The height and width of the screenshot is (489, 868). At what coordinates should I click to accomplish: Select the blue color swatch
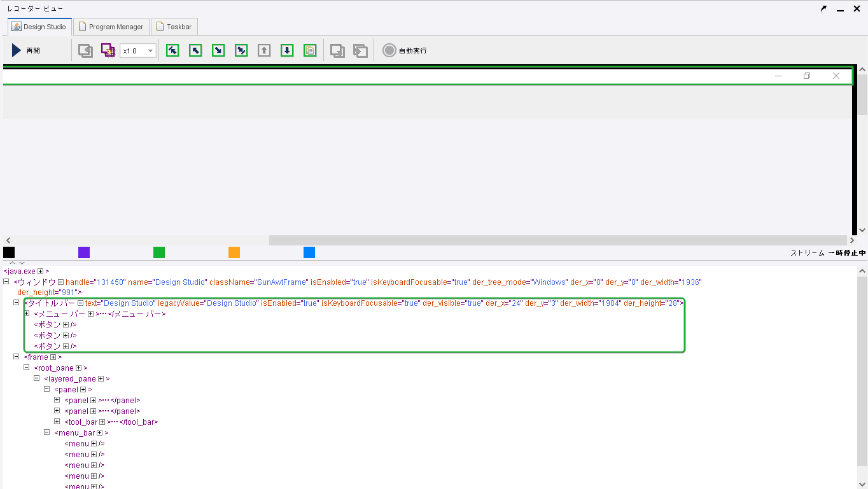click(309, 252)
